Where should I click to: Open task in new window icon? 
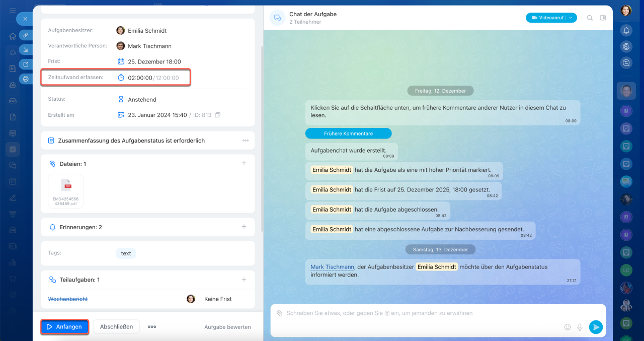coord(26,64)
